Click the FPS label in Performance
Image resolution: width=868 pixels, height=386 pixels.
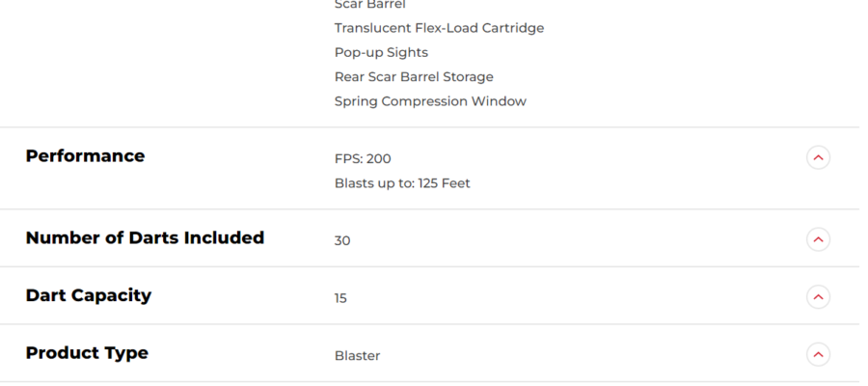346,158
